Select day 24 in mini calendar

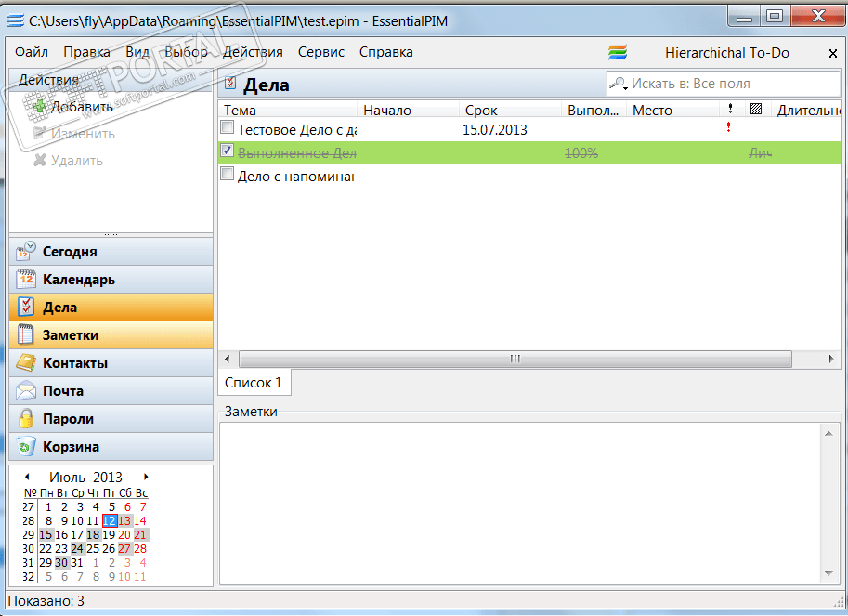[77, 548]
